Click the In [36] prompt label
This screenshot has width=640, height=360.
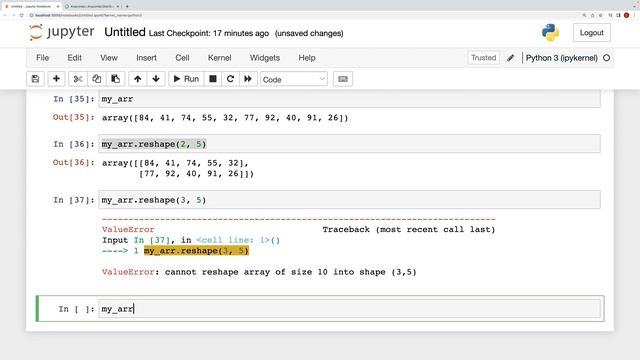(x=73, y=144)
